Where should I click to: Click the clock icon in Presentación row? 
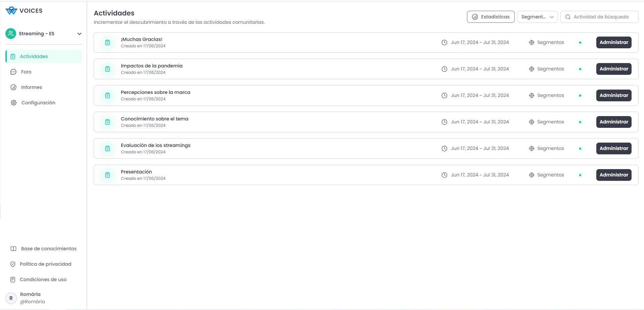[444, 175]
